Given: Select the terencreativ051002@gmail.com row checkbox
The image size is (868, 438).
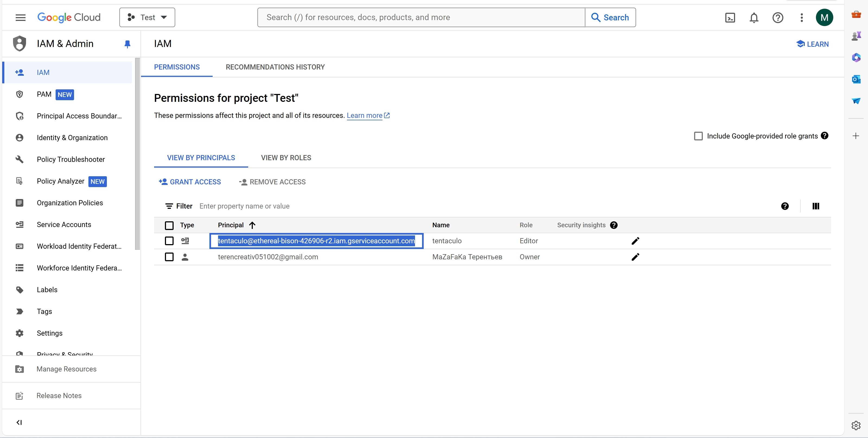Looking at the screenshot, I should click(169, 257).
